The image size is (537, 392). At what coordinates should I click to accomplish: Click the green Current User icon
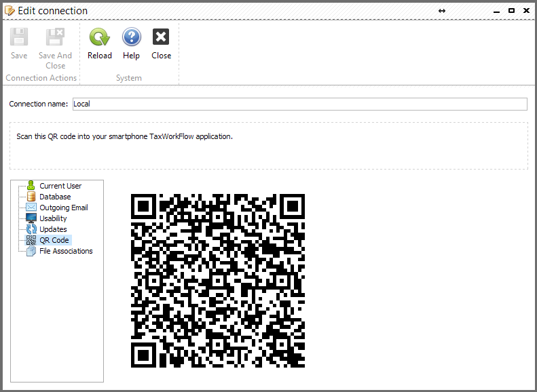click(31, 185)
